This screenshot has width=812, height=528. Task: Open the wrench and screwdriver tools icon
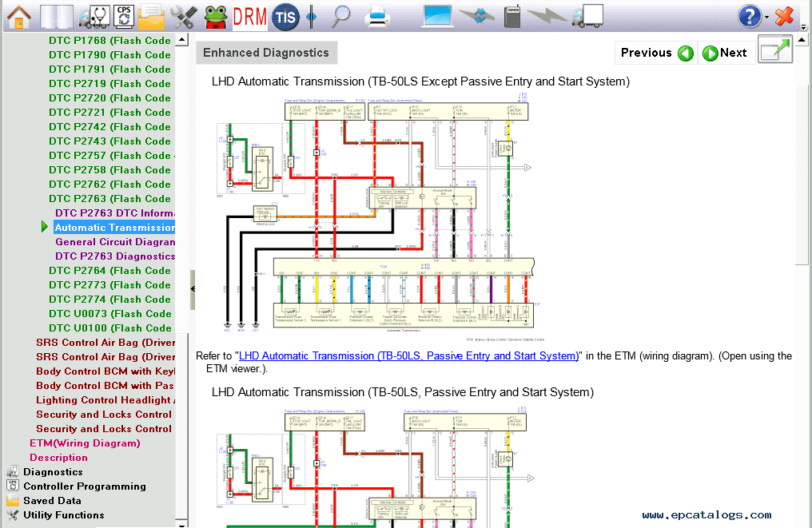[x=184, y=17]
